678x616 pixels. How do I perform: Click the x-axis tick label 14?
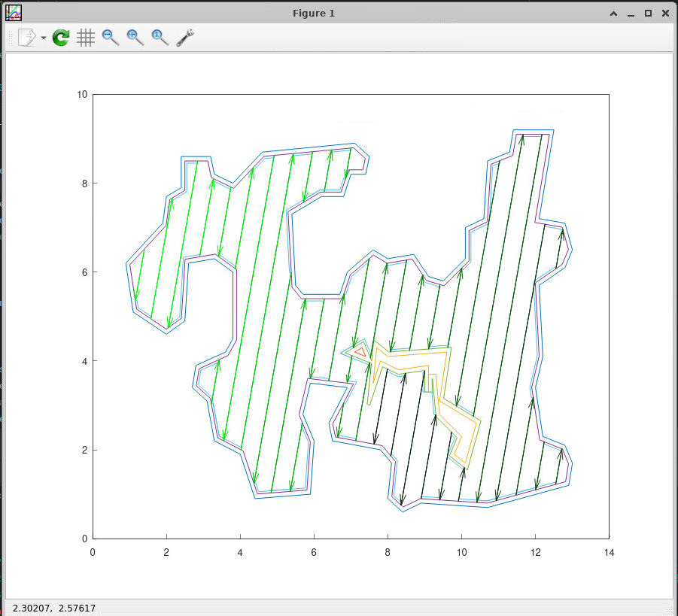tap(609, 553)
